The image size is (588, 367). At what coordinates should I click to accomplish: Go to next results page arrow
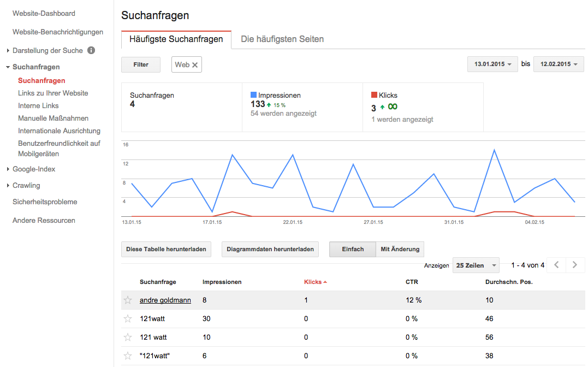point(574,265)
